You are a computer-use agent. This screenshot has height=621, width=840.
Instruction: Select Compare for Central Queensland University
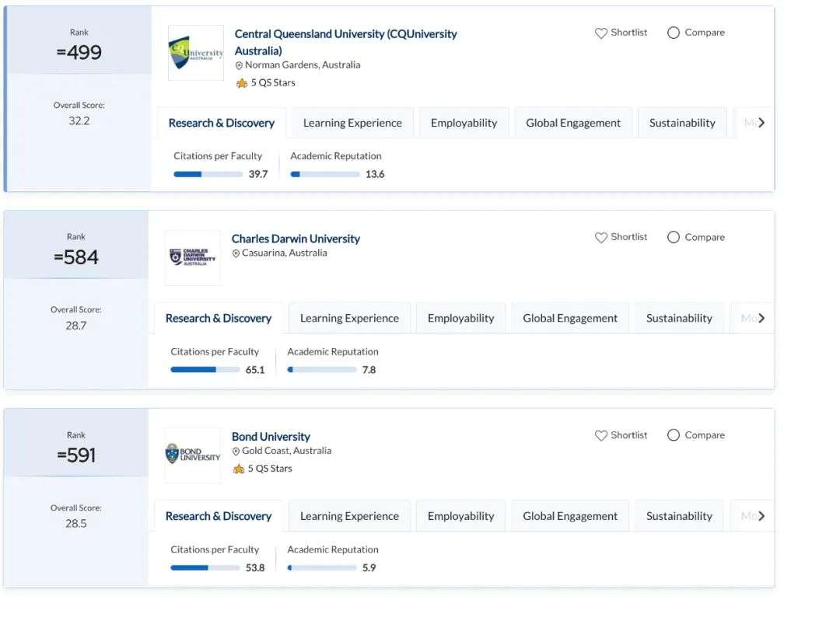click(674, 33)
